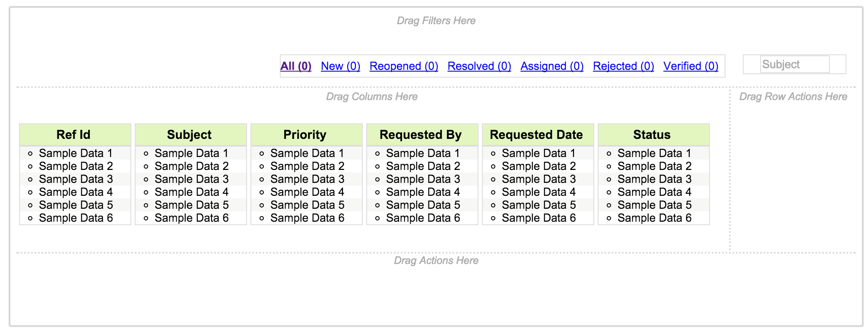View Verified (0) items
The image size is (868, 333).
coord(691,66)
